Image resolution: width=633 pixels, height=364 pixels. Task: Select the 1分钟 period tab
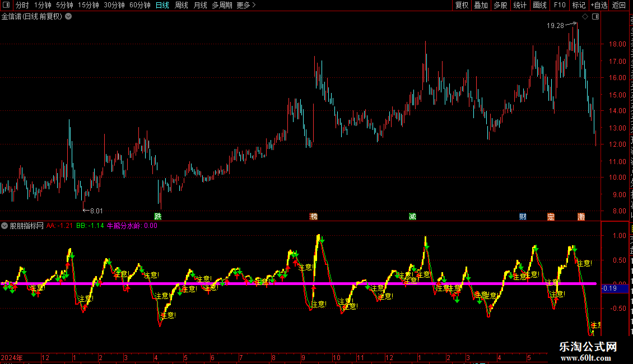click(x=43, y=5)
